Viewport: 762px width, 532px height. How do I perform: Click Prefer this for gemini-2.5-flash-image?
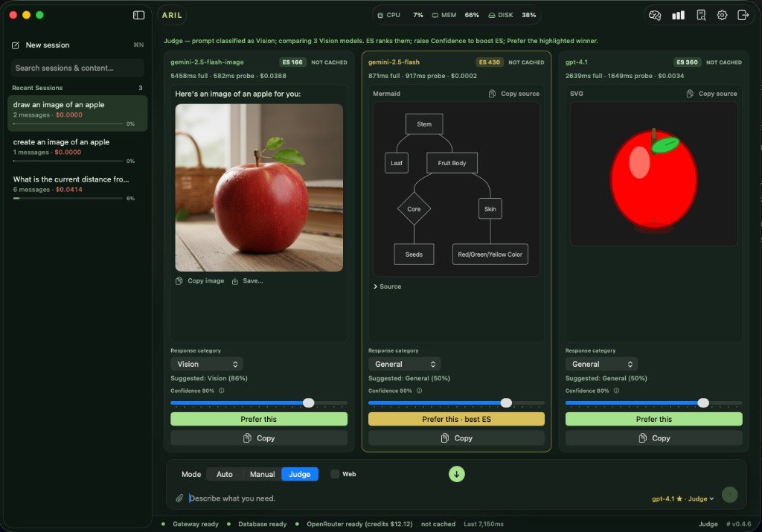coord(258,419)
